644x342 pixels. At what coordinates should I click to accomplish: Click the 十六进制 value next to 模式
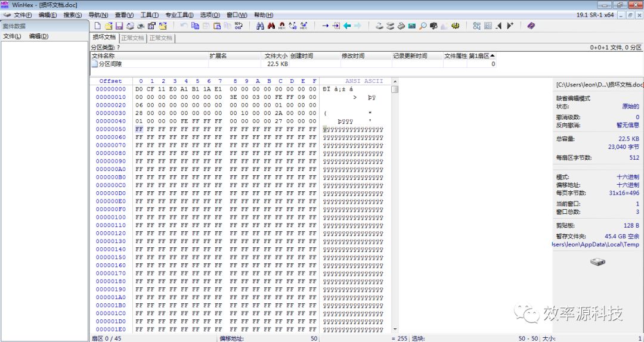pyautogui.click(x=627, y=177)
